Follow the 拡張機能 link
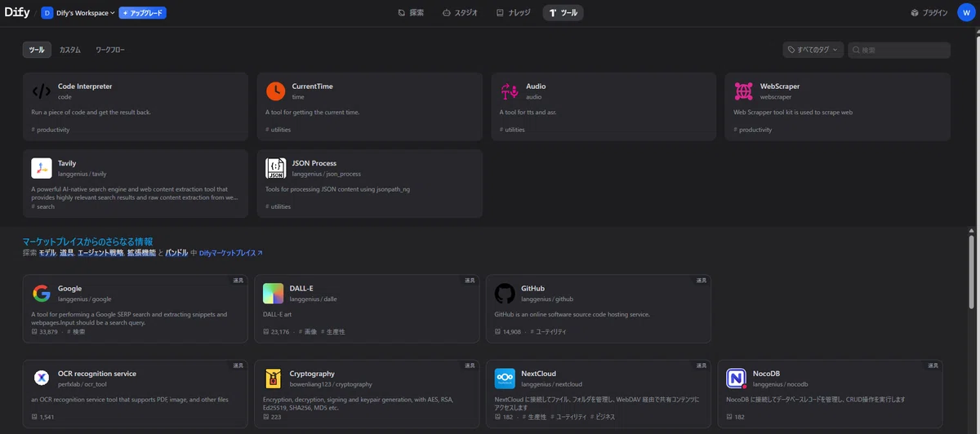Image resolution: width=980 pixels, height=434 pixels. [141, 254]
